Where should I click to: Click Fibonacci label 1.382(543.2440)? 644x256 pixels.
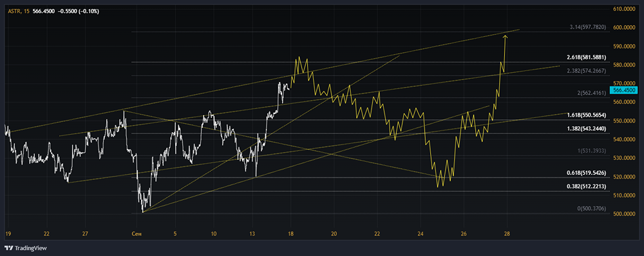click(587, 129)
